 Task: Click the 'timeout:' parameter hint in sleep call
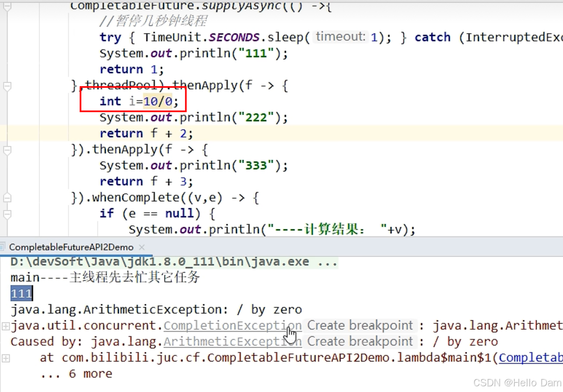[x=340, y=37]
